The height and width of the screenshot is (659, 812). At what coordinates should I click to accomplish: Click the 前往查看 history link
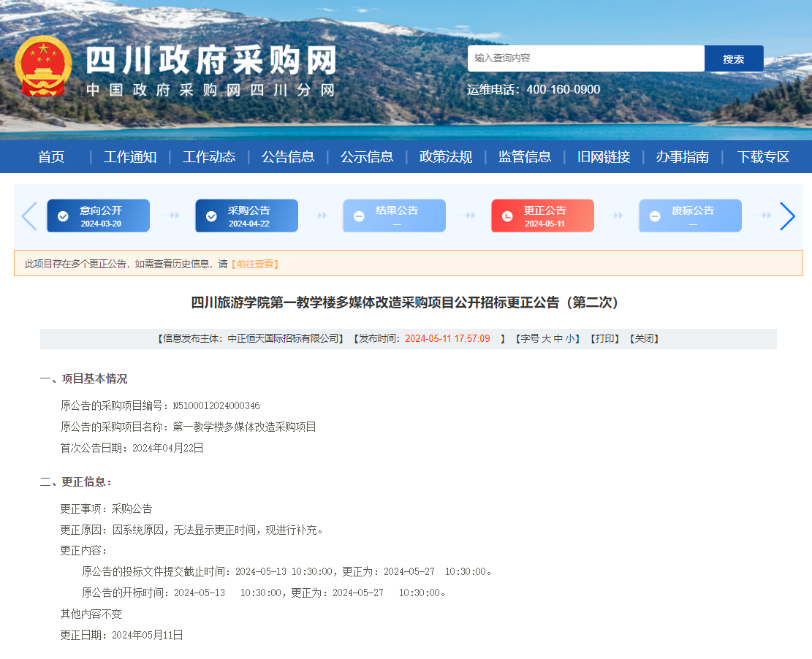[255, 264]
